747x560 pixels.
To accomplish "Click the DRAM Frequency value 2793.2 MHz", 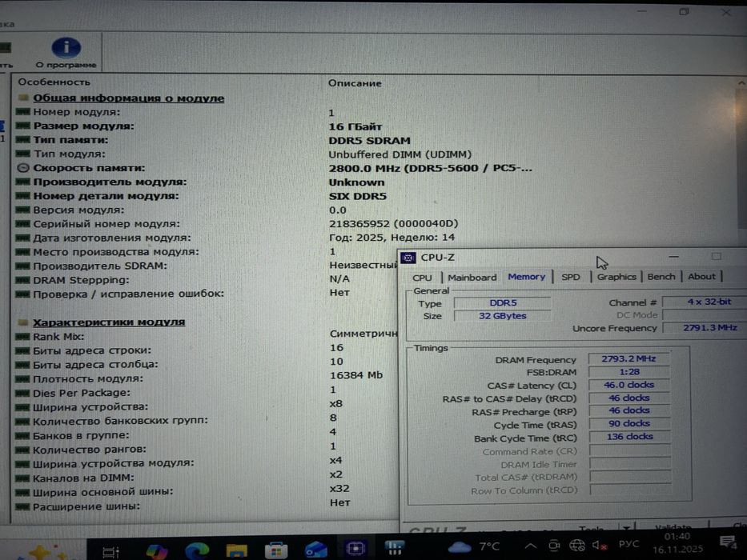I will coord(629,358).
